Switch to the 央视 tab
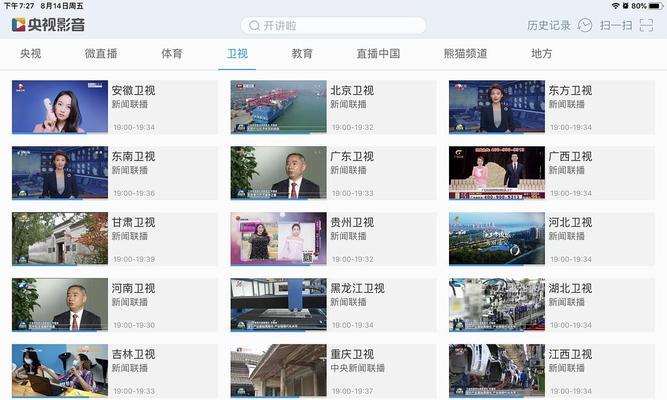Screen dimensions: 667x400 [x=31, y=54]
